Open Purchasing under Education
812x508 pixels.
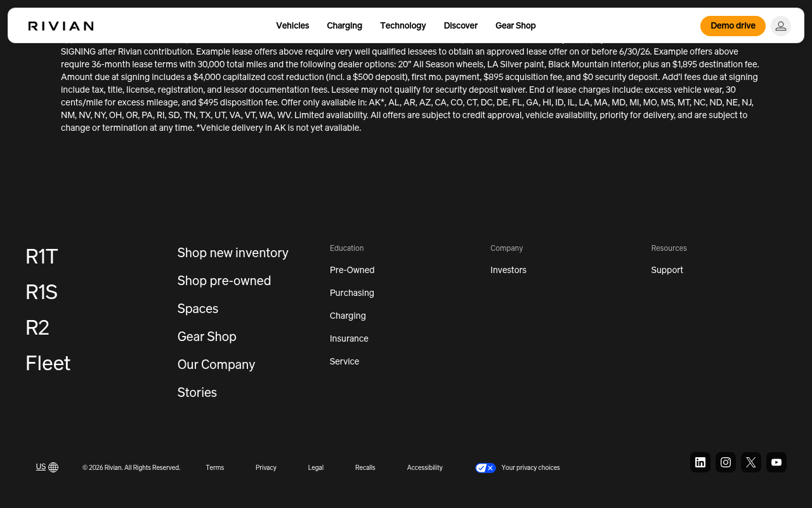click(x=352, y=293)
